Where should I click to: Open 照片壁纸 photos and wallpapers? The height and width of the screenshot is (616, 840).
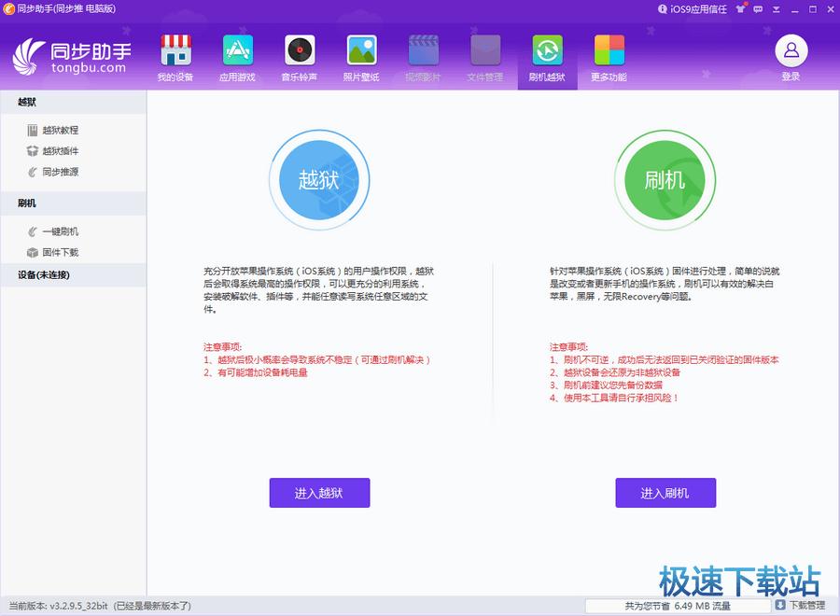click(361, 58)
